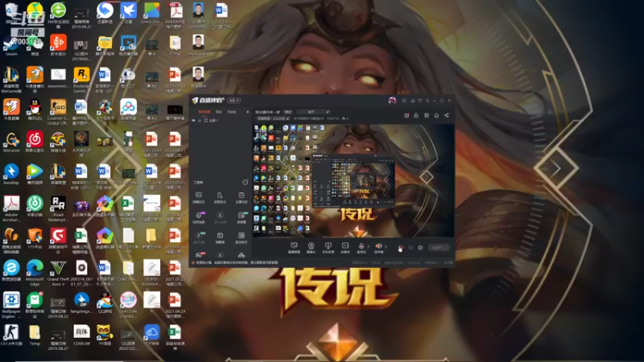Click the speaker icon in bottom toolbar

378,248
